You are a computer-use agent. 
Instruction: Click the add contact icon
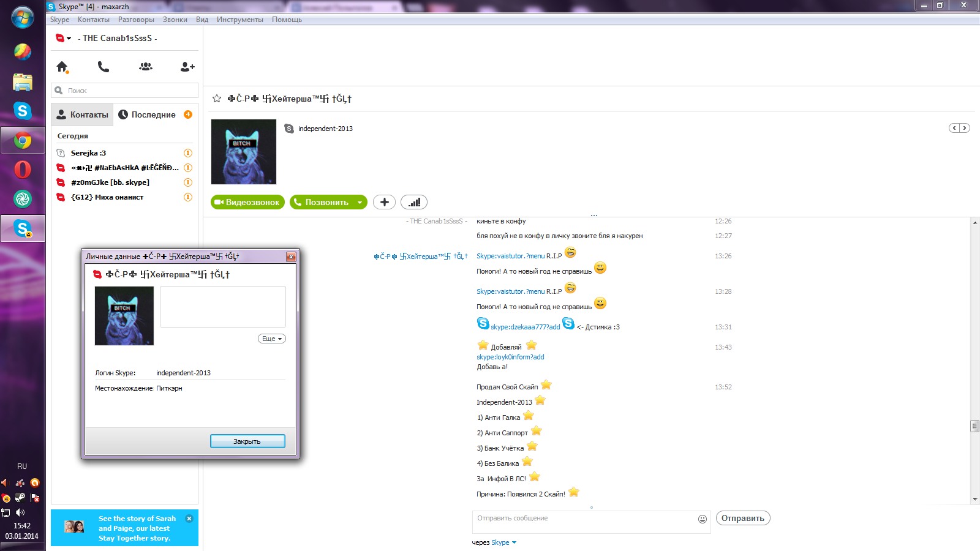click(x=187, y=67)
